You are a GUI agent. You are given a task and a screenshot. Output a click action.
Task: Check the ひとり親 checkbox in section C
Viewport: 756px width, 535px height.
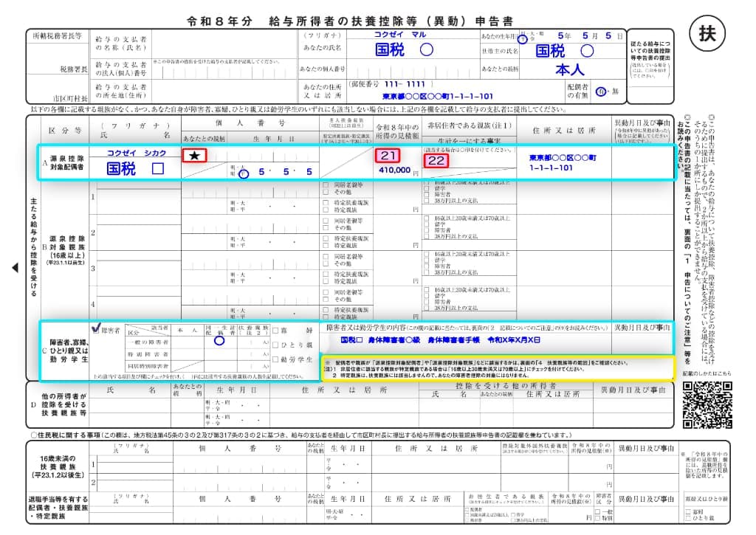tap(275, 345)
